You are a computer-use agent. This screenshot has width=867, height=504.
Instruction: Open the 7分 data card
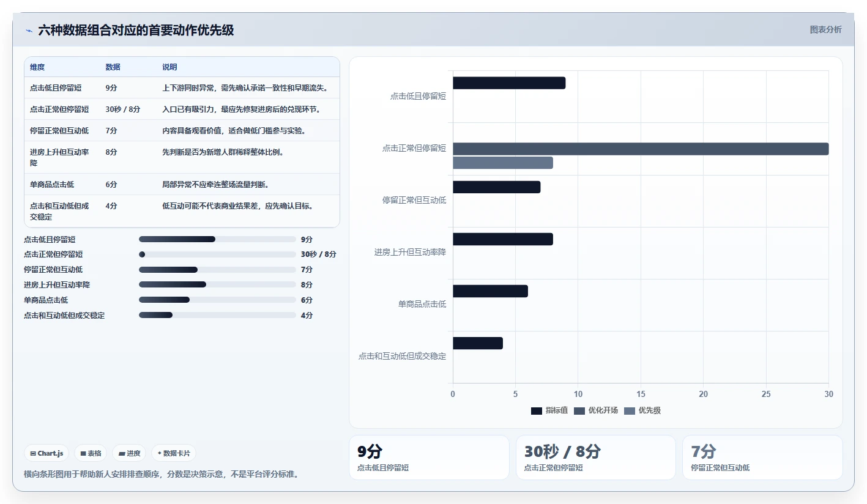pyautogui.click(x=762, y=458)
